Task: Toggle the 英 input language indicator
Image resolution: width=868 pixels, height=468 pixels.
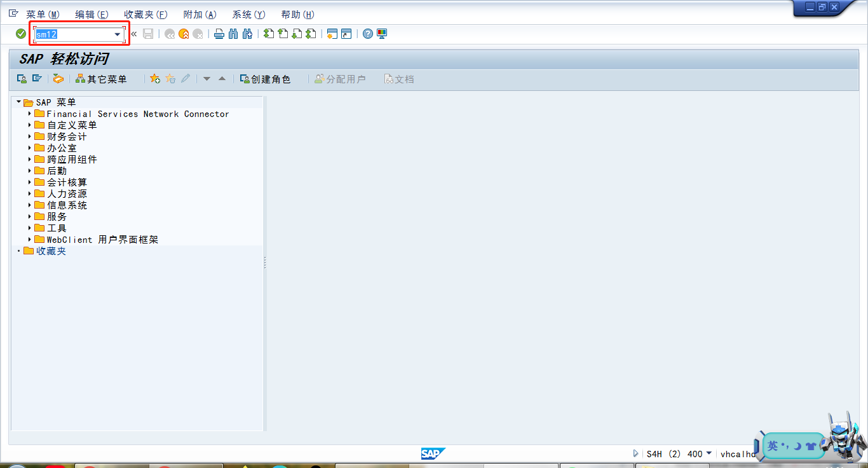Action: [773, 446]
